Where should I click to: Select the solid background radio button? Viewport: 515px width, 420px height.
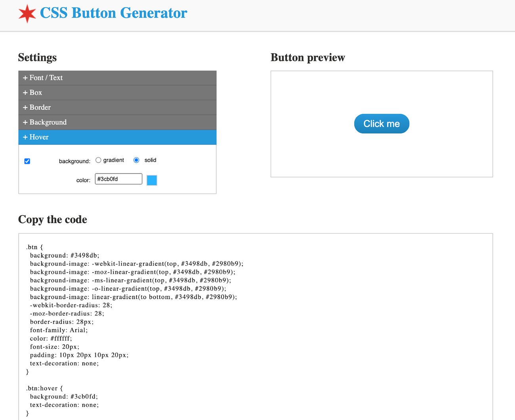(136, 160)
